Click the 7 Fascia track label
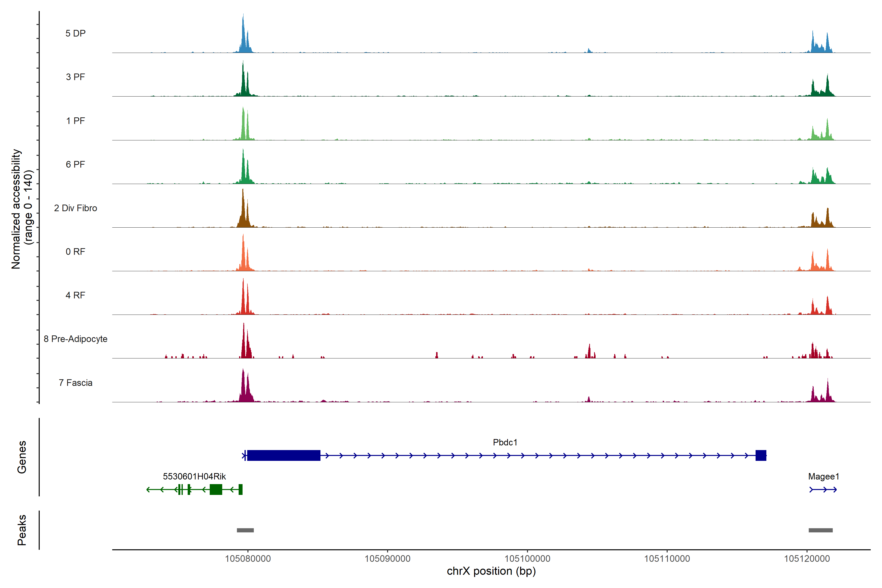Screen dimensions: 882x588 [x=75, y=382]
